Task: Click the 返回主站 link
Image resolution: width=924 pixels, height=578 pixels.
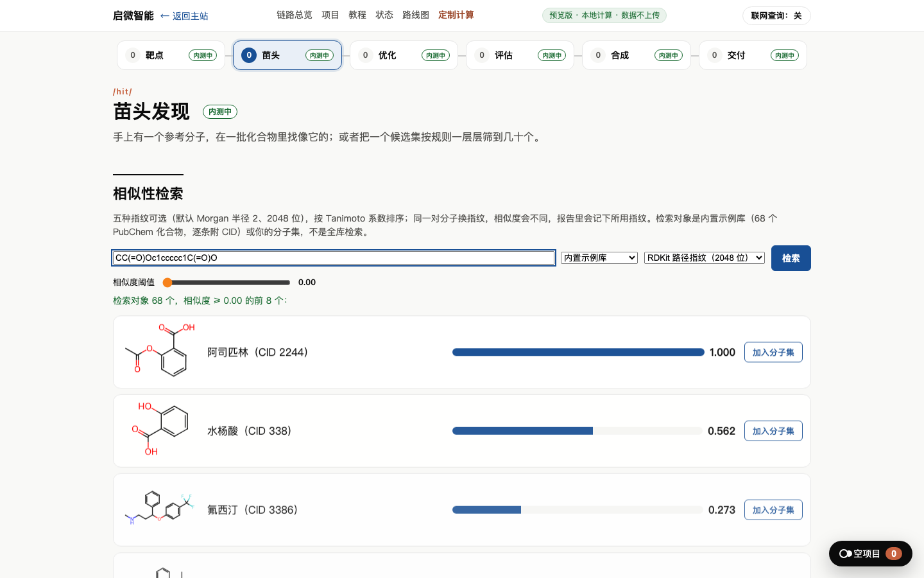Action: (184, 16)
